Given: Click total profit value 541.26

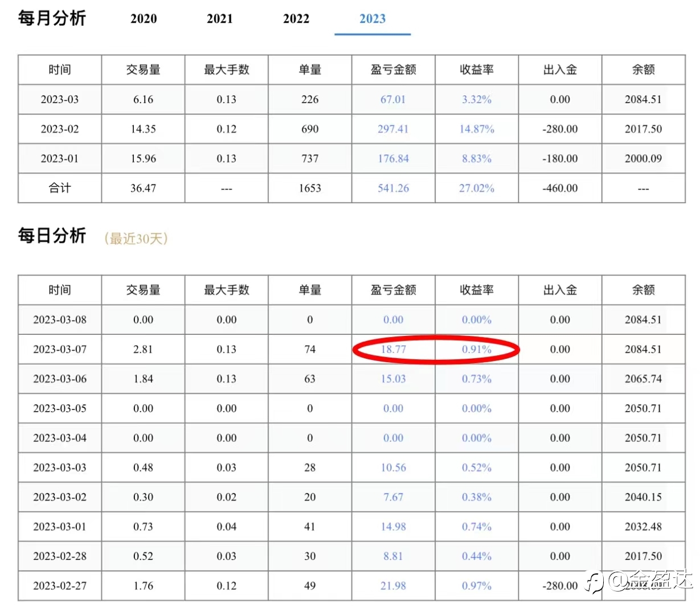Looking at the screenshot, I should (393, 188).
